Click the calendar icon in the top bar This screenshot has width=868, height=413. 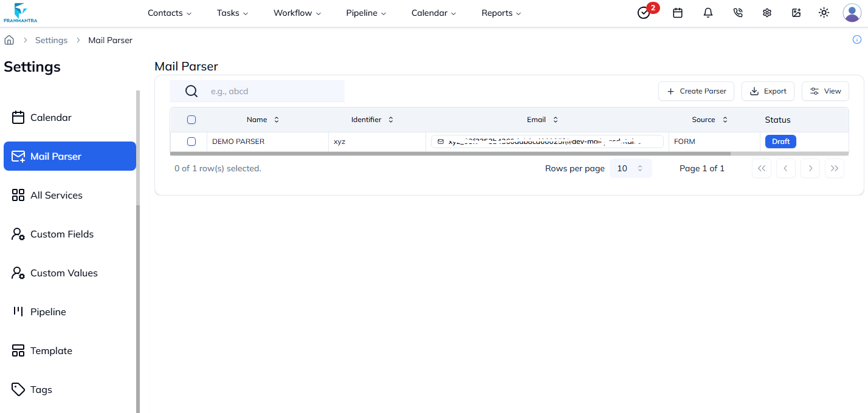point(678,13)
